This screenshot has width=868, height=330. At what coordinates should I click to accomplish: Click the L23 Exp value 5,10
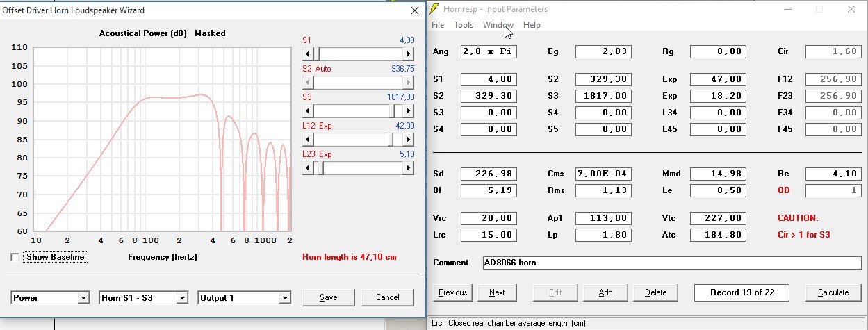pos(407,154)
